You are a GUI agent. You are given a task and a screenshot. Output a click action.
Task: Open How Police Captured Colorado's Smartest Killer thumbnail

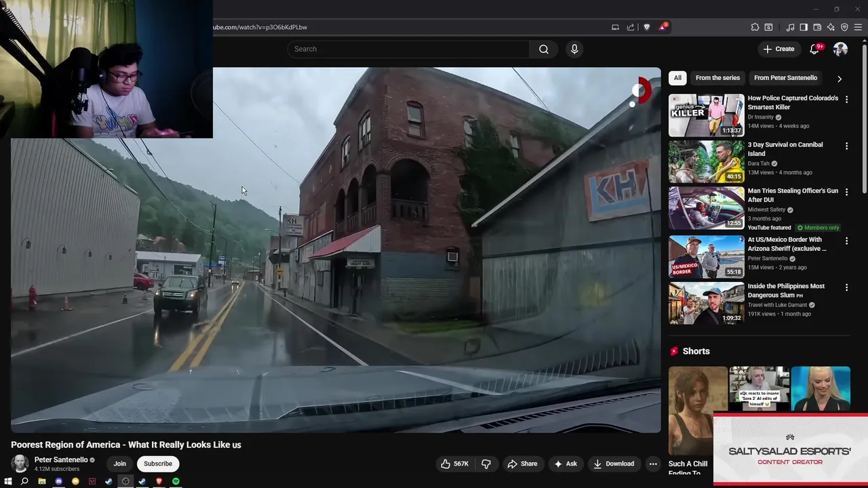[706, 115]
